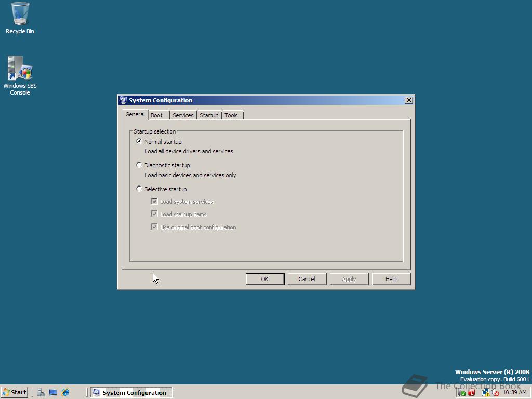
Task: Click the Cancel button
Action: 307,279
